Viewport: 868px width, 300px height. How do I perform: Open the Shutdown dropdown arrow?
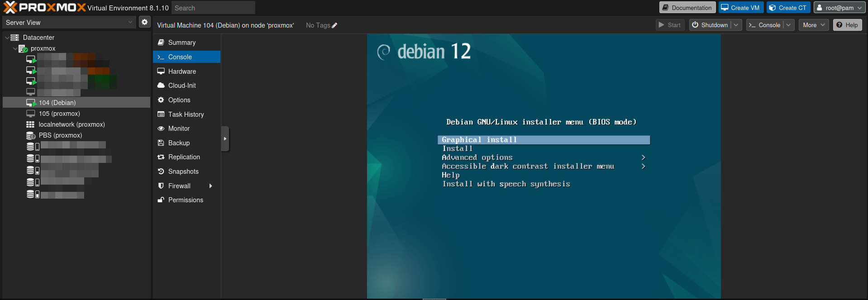click(736, 25)
